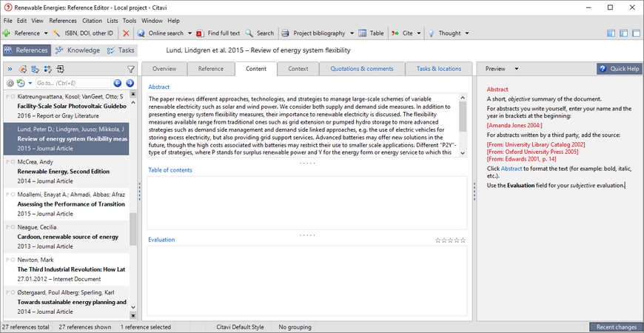644x333 pixels.
Task: Add reference by ISBN, DOI, other ID
Action: pos(84,33)
